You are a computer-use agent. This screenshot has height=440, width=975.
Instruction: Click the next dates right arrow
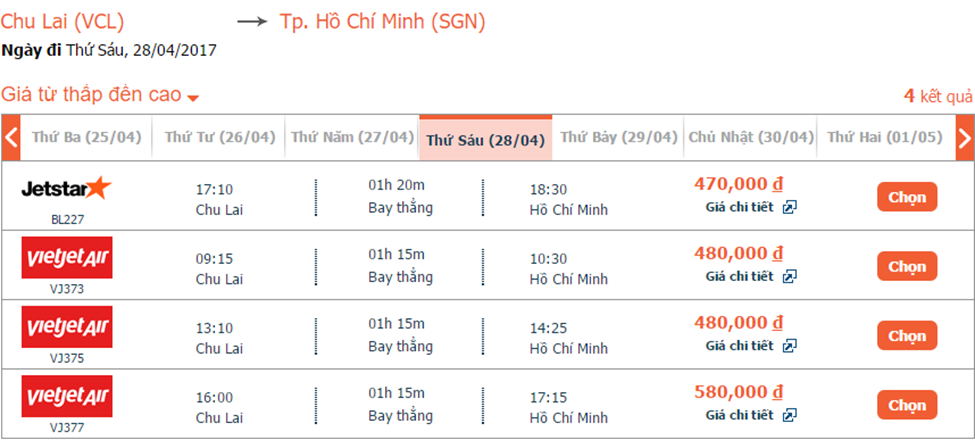tap(964, 138)
